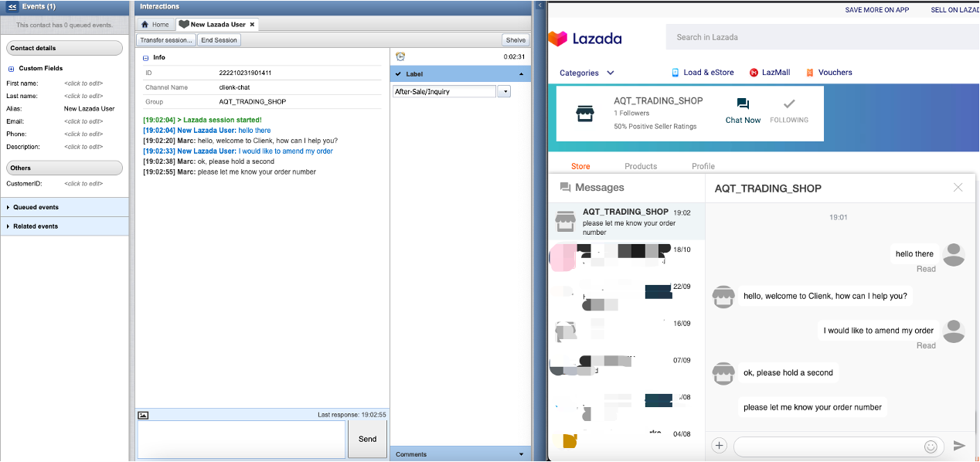
Task: Open Load & eStore link
Action: pyautogui.click(x=703, y=73)
